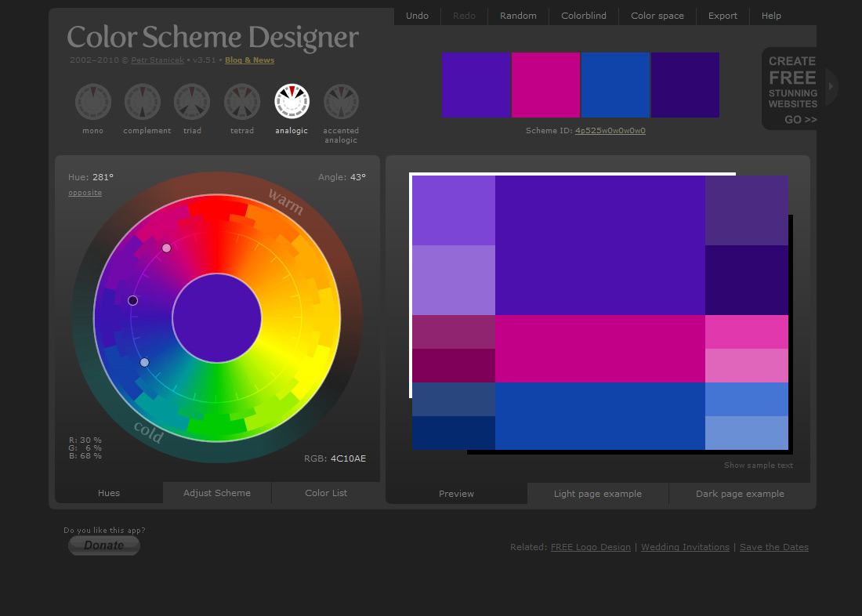Image resolution: width=862 pixels, height=616 pixels.
Task: Click the opposite hue link
Action: pos(85,193)
